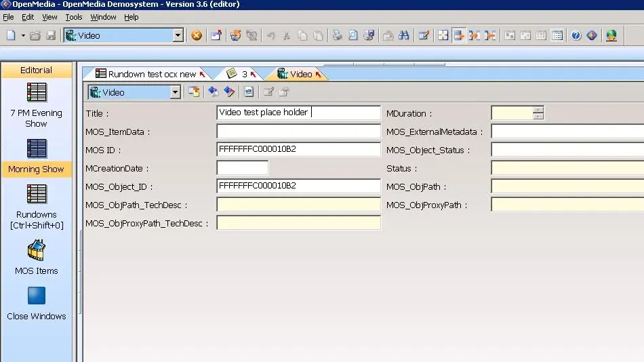Switch to Rundown test ocx new tab
644x362 pixels.
coord(150,74)
